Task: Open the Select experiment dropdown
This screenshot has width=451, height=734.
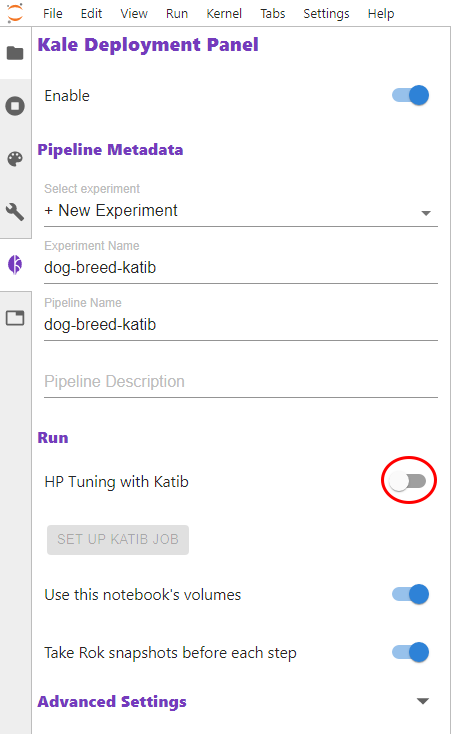Action: (x=241, y=211)
